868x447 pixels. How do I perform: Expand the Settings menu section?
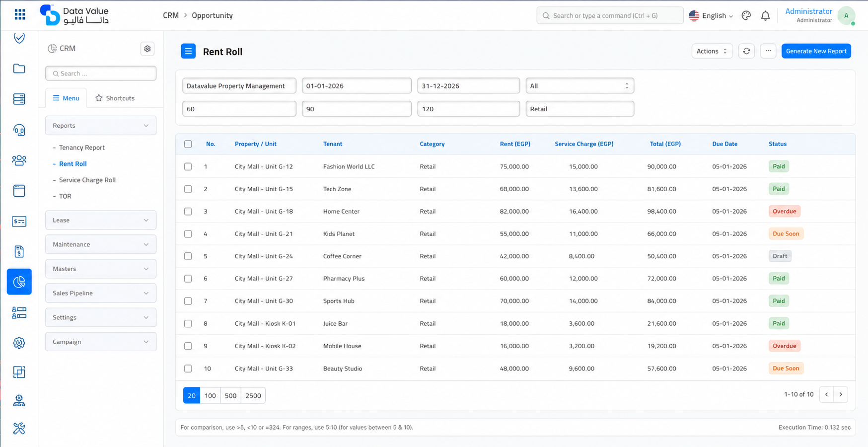coord(101,317)
